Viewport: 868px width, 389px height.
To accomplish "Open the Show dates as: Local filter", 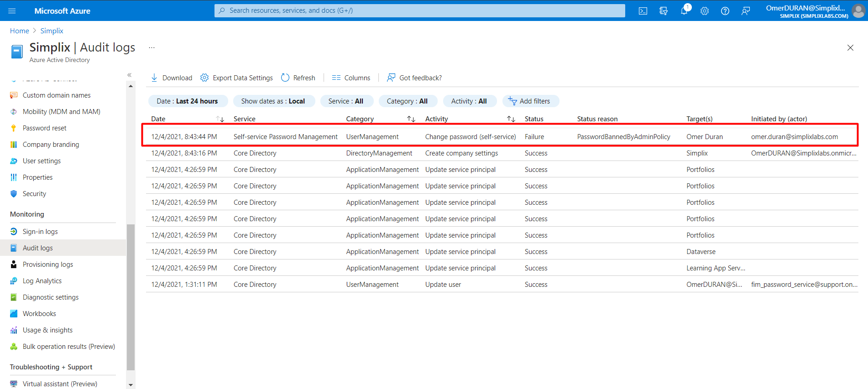I will pyautogui.click(x=273, y=101).
